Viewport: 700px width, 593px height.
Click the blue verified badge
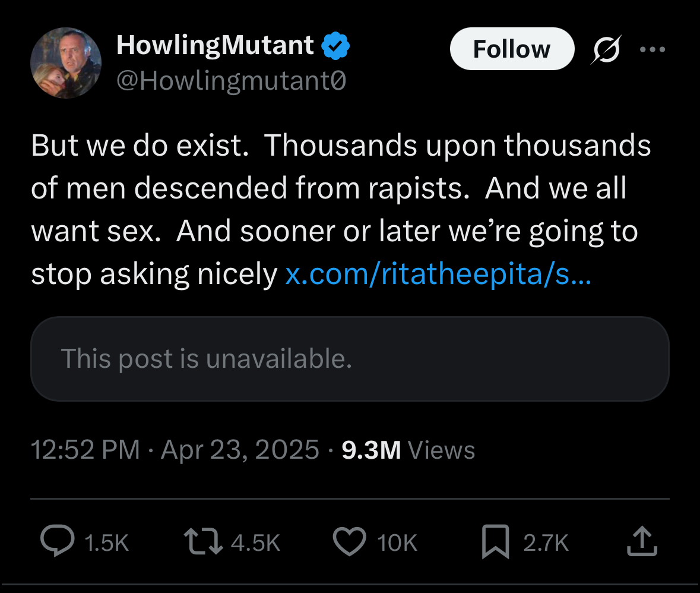[x=335, y=46]
